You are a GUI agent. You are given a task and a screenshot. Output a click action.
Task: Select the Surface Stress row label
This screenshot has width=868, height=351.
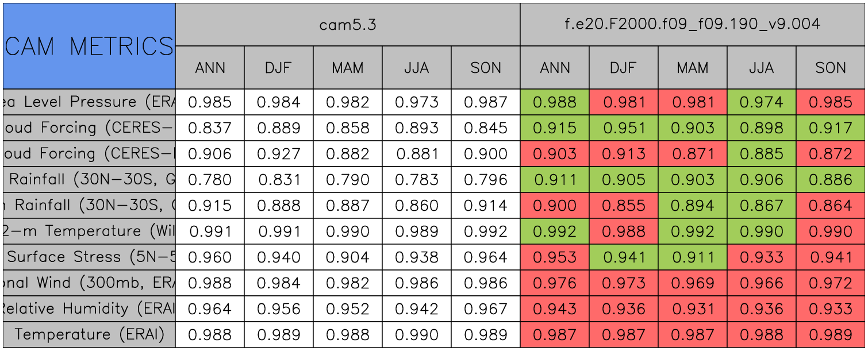89,257
